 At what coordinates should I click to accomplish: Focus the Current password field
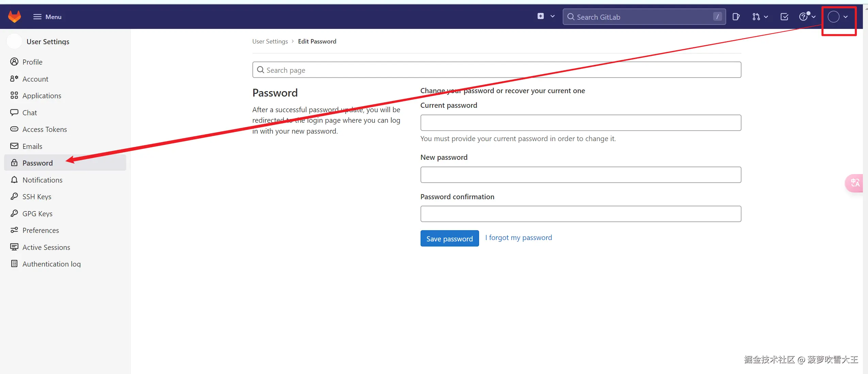click(x=580, y=123)
